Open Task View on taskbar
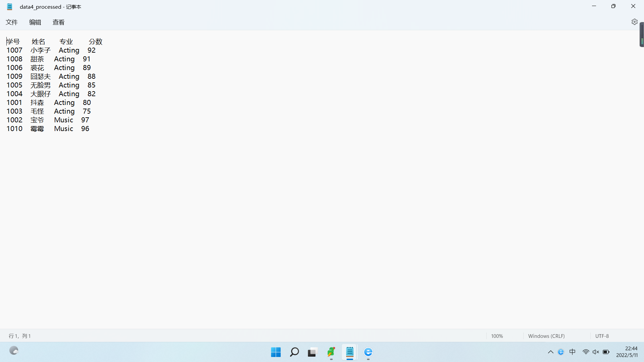Screen dimensions: 644x362 [x=312, y=352]
